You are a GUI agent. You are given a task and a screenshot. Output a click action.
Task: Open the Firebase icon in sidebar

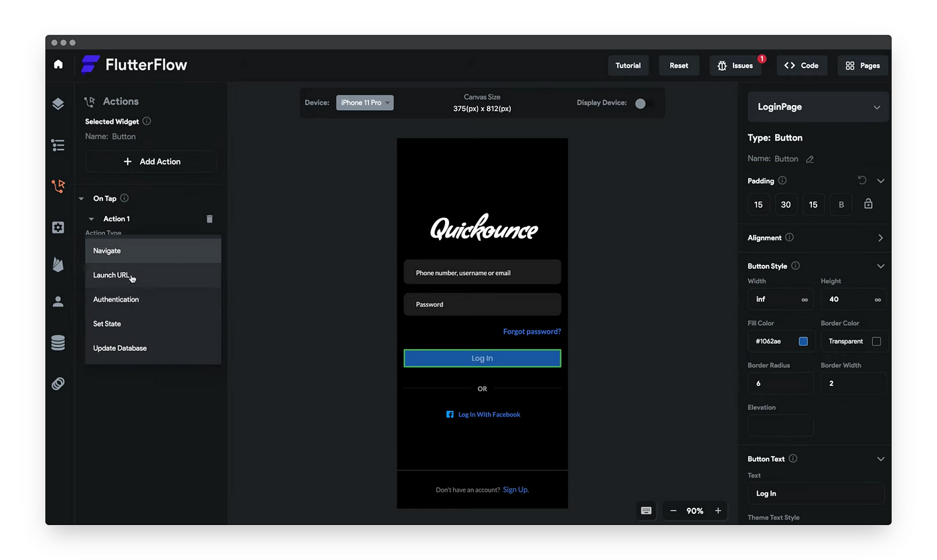(58, 264)
